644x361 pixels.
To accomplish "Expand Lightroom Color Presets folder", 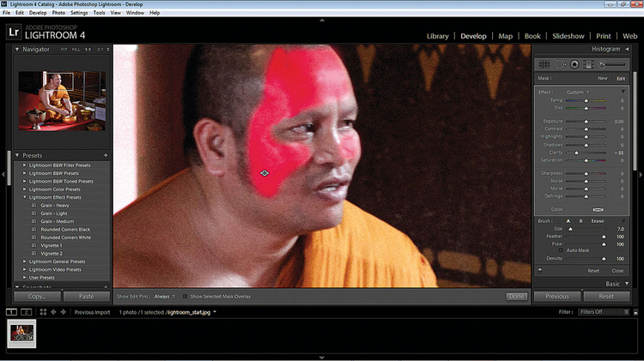I will tap(24, 190).
